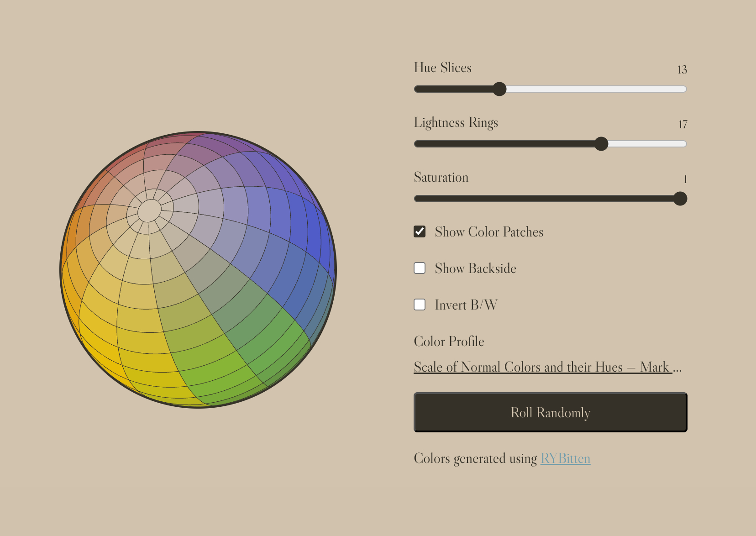Click the Hue Slices slider handle
Image resolution: width=756 pixels, height=536 pixels.
500,89
